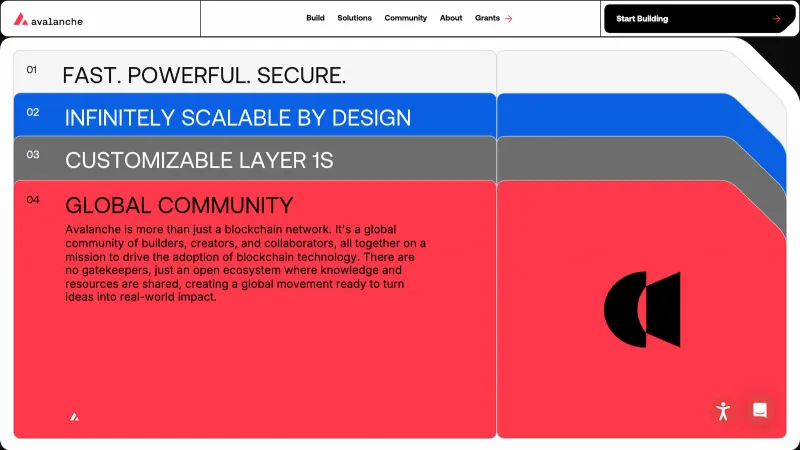This screenshot has width=800, height=450.
Task: Click the black half-circle graphic
Action: tap(642, 309)
